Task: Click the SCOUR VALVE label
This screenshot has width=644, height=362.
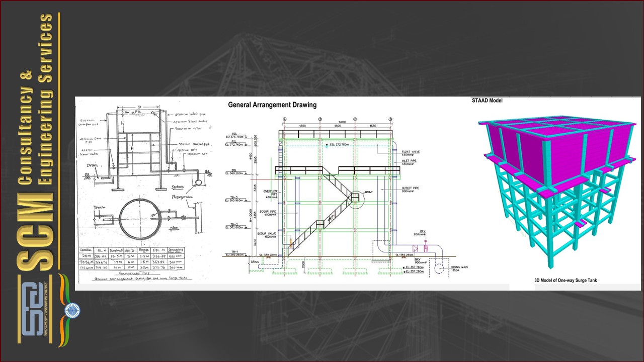Action: click(x=269, y=235)
